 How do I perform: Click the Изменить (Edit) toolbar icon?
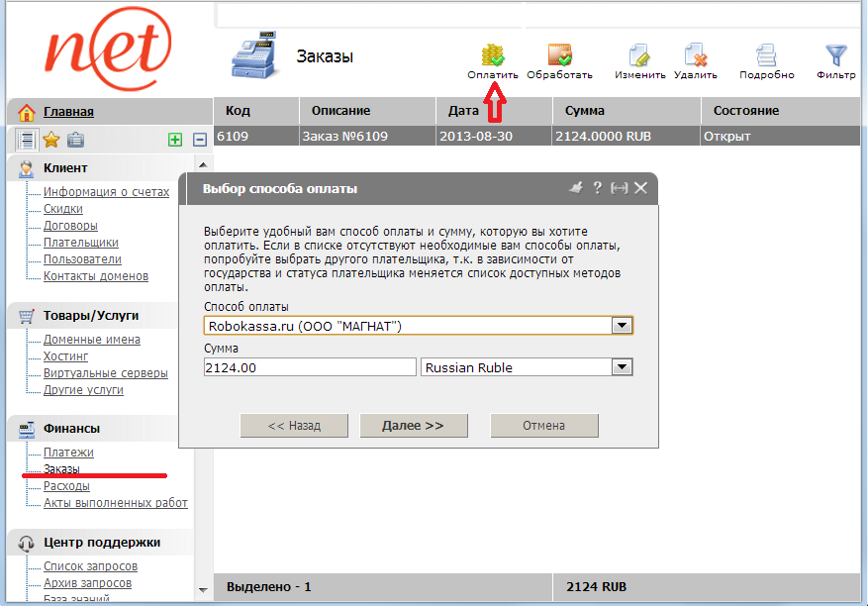pos(639,55)
